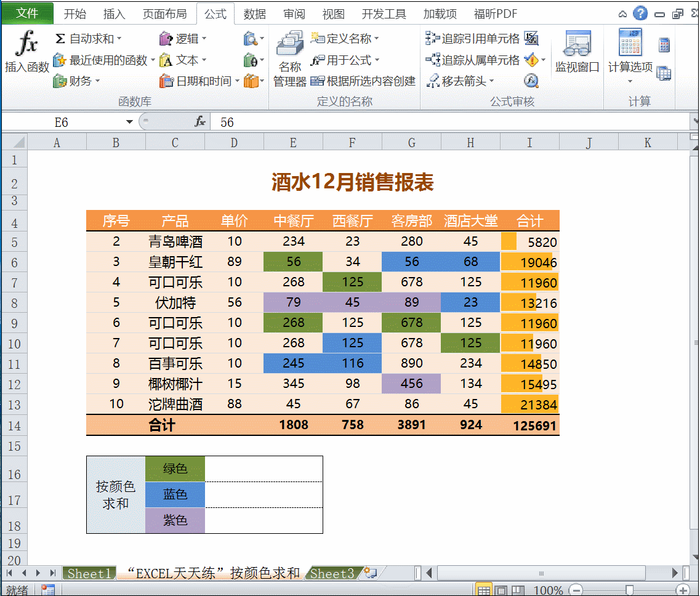Switch to the 插入 Insert tab
This screenshot has height=596, width=700.
[114, 14]
